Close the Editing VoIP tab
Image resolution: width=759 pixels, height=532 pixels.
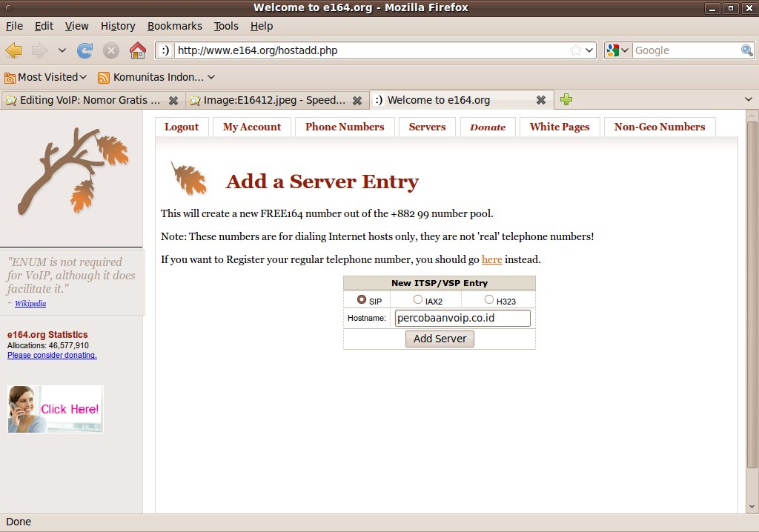[173, 100]
